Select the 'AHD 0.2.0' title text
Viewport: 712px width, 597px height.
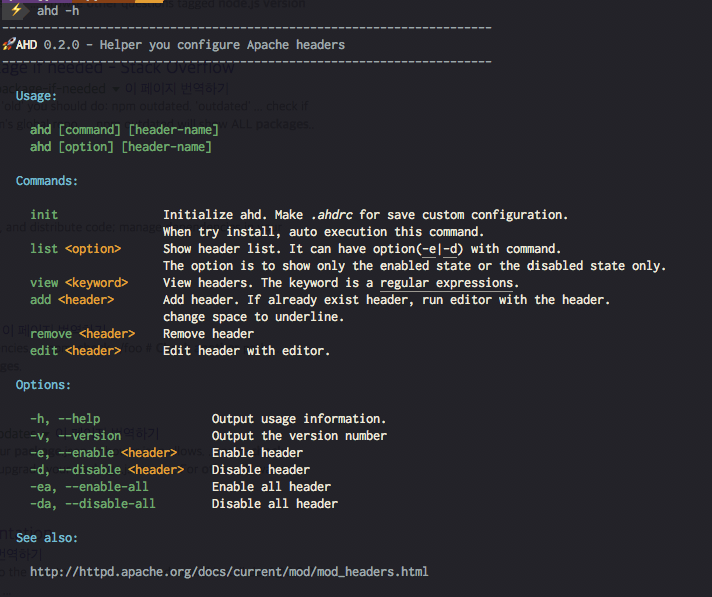pyautogui.click(x=48, y=45)
